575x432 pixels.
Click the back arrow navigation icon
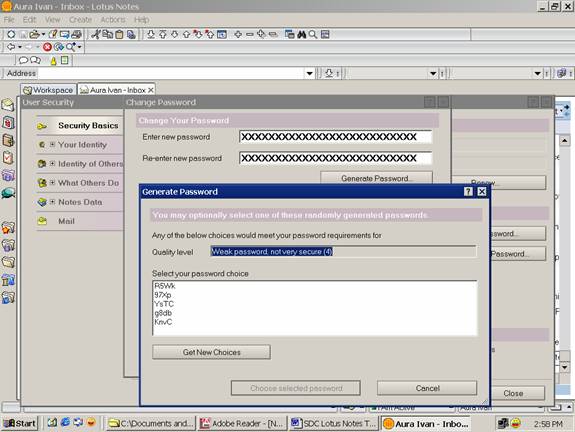(x=11, y=47)
